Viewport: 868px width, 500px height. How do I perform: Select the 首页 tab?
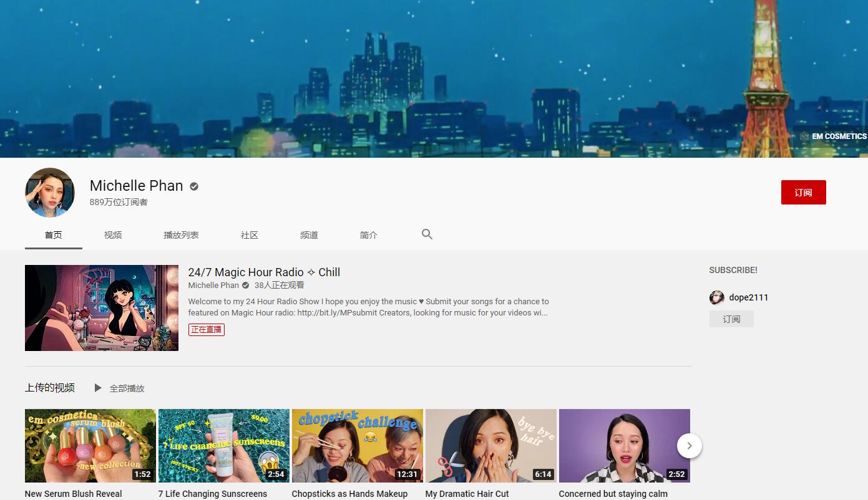pyautogui.click(x=54, y=235)
